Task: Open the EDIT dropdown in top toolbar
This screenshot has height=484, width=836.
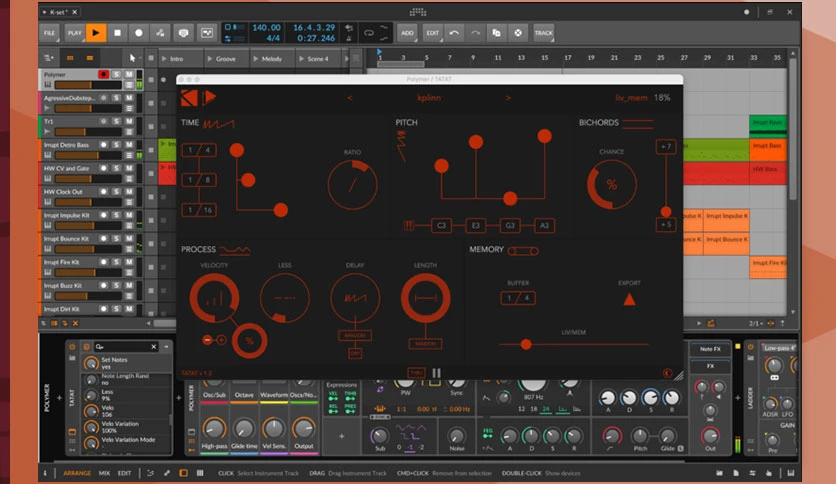Action: click(432, 33)
